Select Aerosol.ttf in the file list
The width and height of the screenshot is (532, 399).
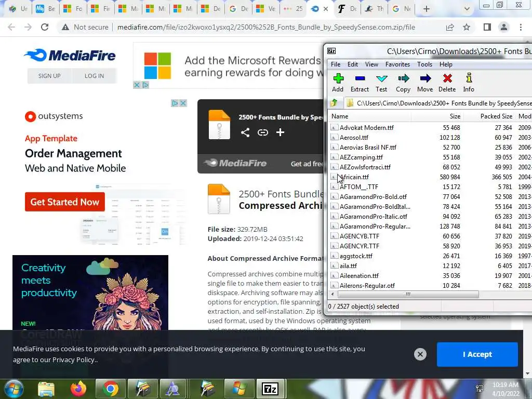[x=354, y=137]
